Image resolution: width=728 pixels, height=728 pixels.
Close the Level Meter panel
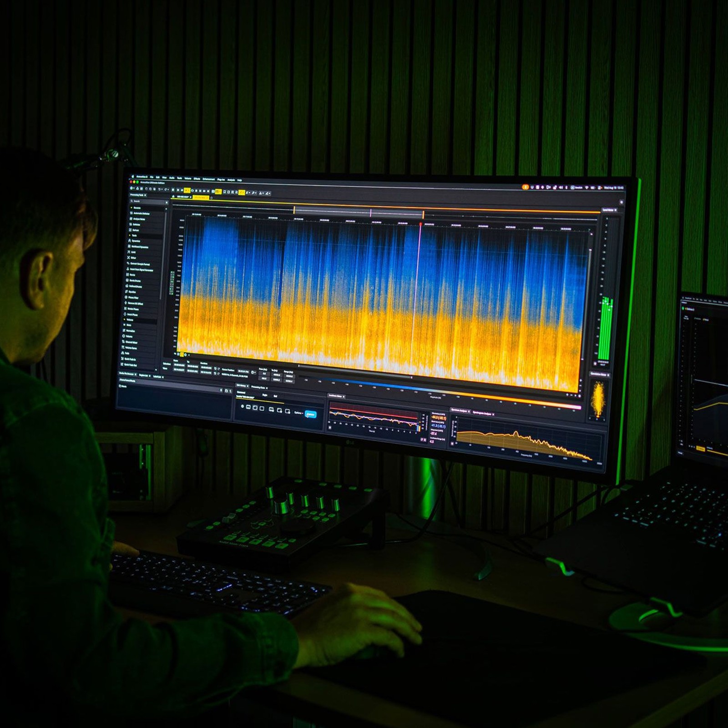coord(616,210)
